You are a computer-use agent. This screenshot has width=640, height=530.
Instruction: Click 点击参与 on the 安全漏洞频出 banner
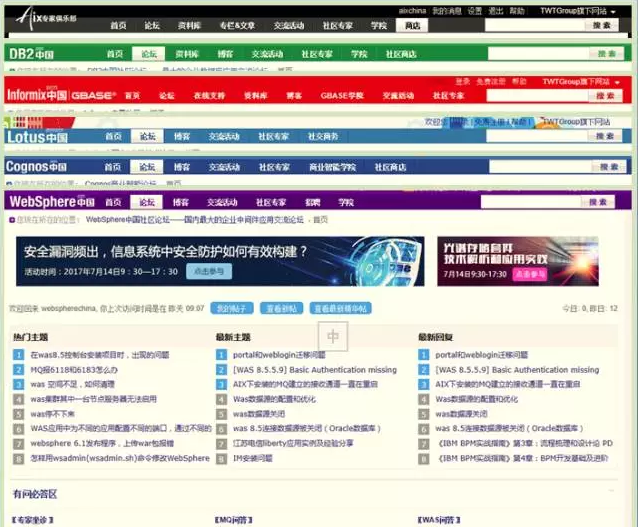(209, 272)
